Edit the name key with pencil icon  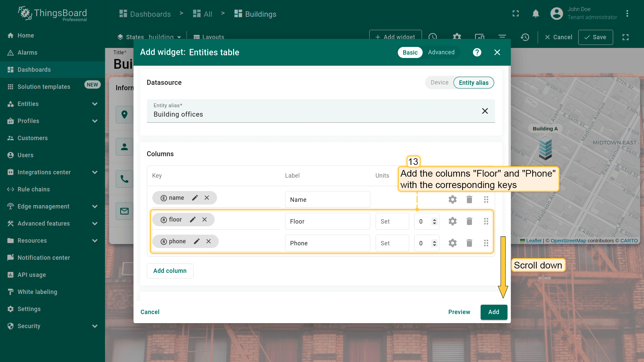195,198
